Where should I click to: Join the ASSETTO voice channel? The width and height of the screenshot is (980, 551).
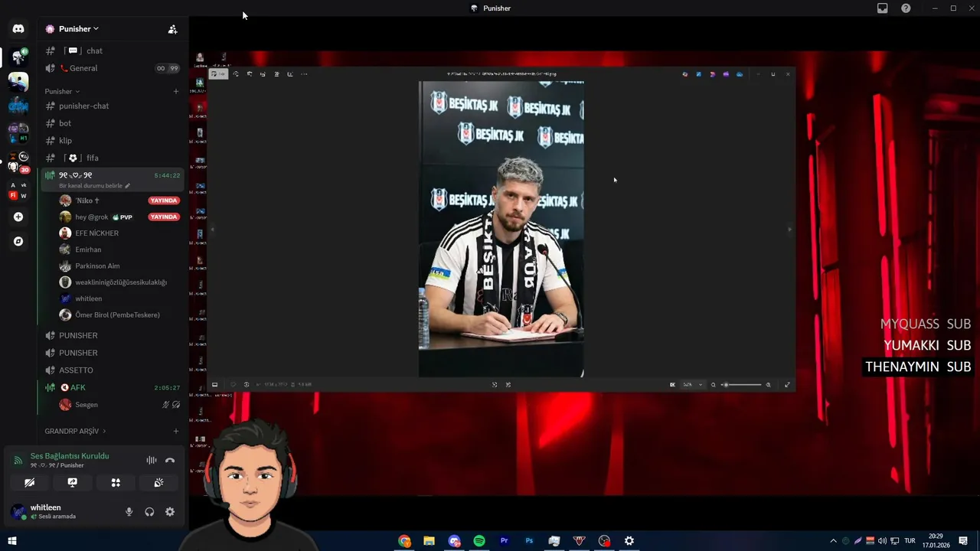[112, 370]
